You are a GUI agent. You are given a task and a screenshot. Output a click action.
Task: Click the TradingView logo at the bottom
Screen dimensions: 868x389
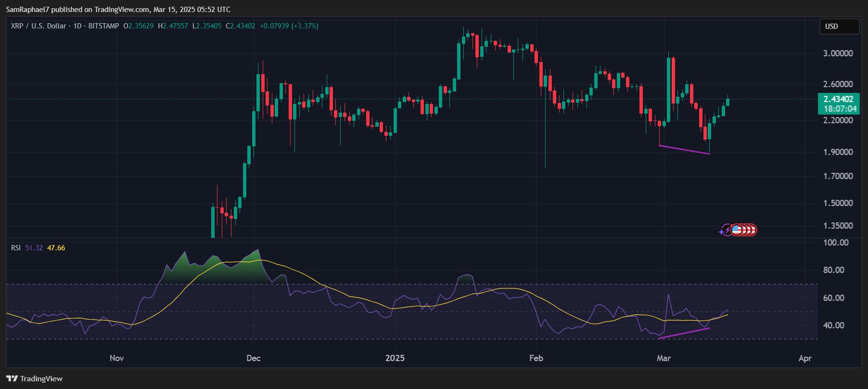[x=35, y=378]
